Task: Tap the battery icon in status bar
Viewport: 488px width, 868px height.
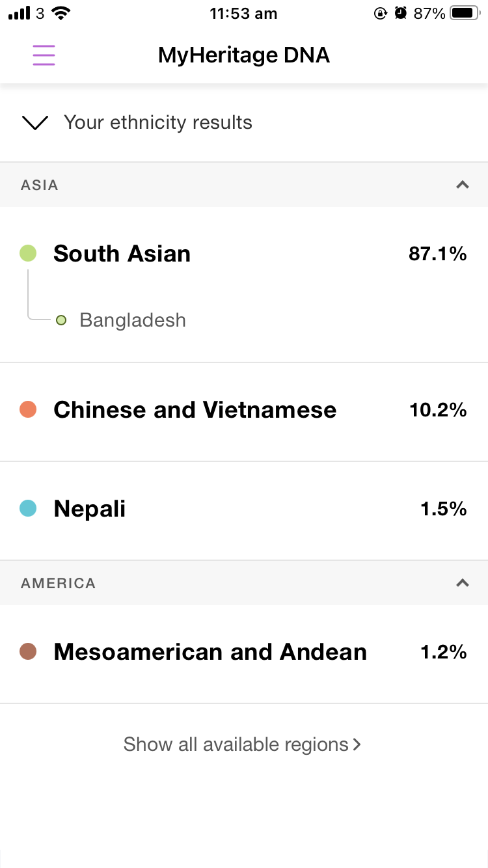Action: point(466,14)
